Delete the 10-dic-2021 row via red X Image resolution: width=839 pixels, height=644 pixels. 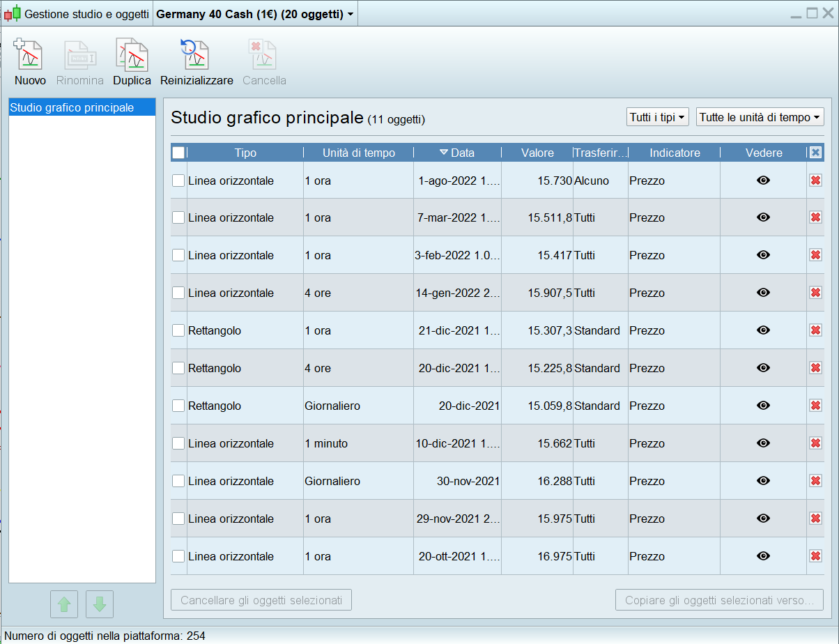pos(815,443)
